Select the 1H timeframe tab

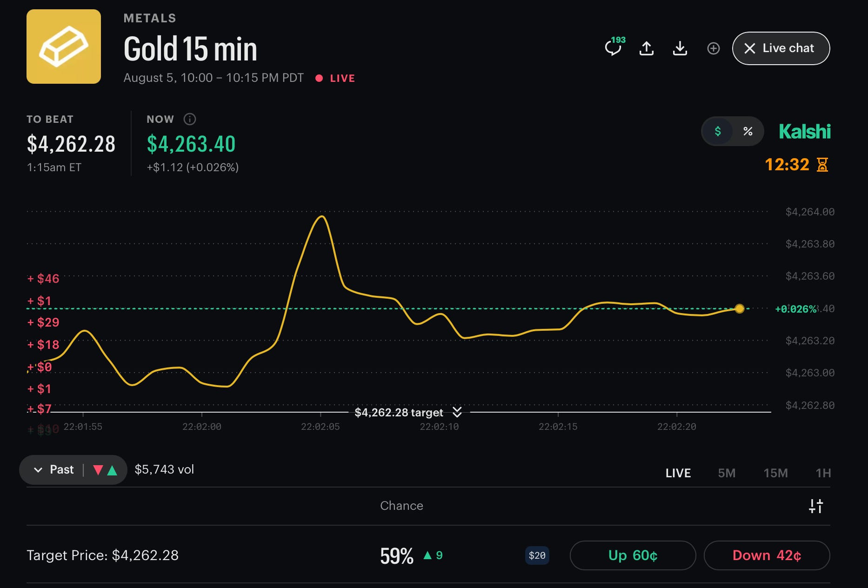tap(823, 473)
